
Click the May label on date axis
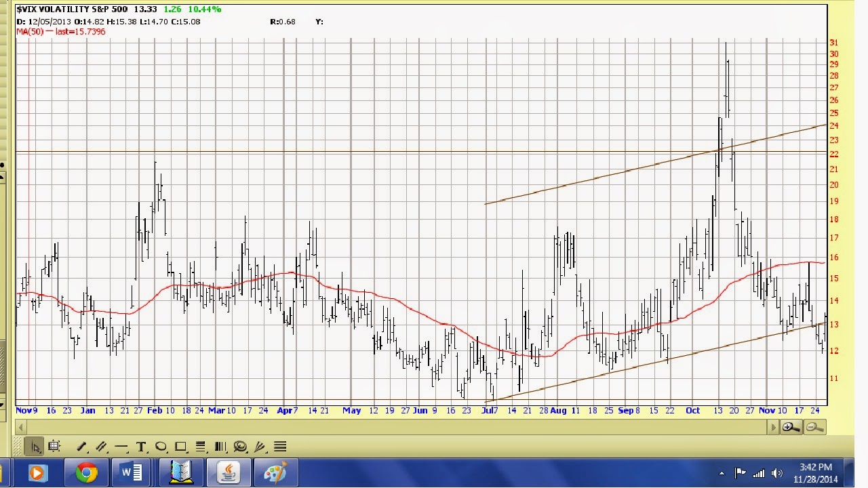(x=352, y=410)
